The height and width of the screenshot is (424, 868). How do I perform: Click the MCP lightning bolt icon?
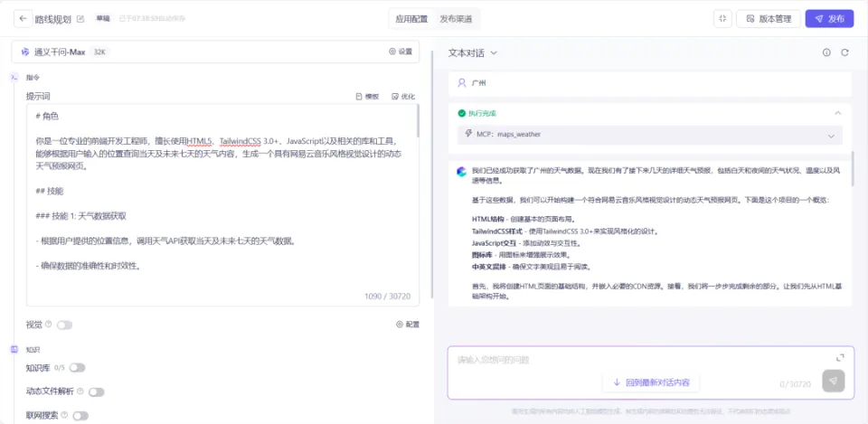click(x=468, y=134)
